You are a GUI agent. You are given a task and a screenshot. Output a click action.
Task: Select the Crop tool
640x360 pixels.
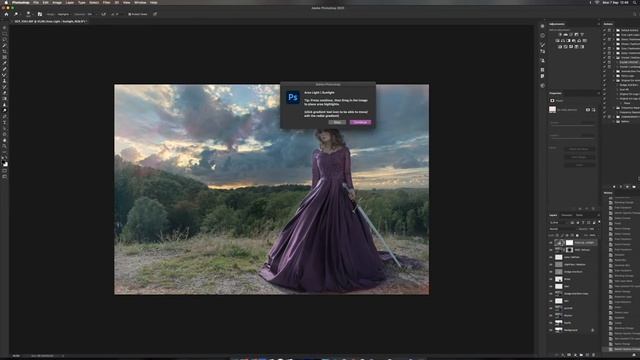(4, 52)
